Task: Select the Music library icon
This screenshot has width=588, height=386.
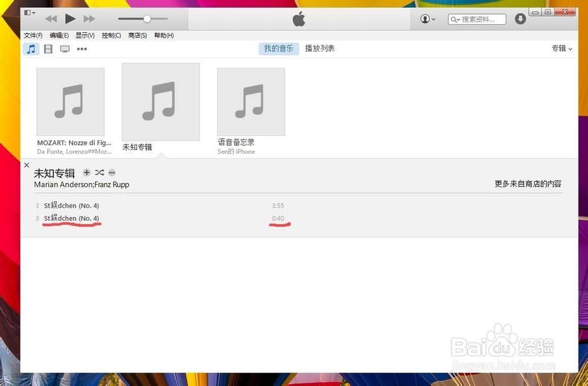Action: click(x=31, y=49)
